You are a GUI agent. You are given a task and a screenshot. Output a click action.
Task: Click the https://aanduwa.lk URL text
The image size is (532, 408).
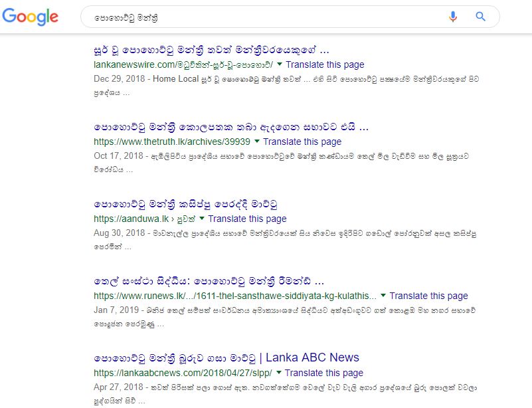(x=131, y=219)
